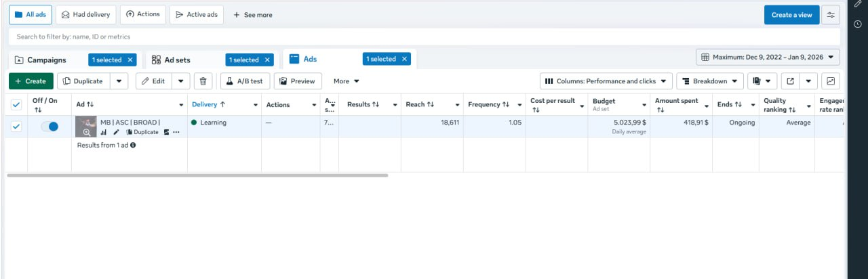Click the Edit button
868x279 pixels.
[153, 81]
